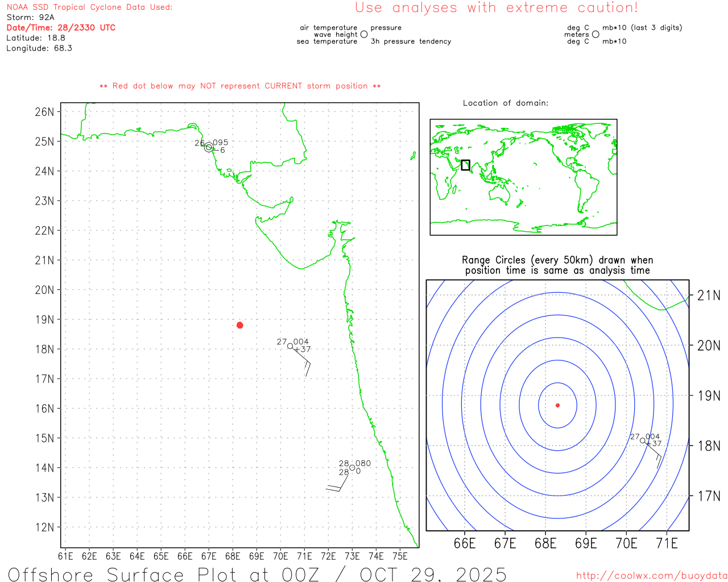Click the '26N' latitude label
The image size is (728, 582).
click(x=44, y=111)
